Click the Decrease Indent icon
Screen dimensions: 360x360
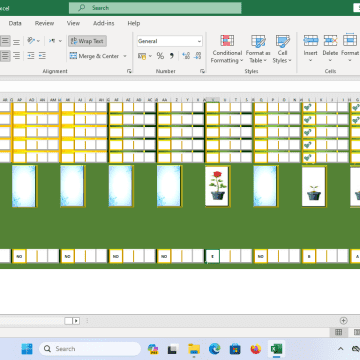coord(31,56)
